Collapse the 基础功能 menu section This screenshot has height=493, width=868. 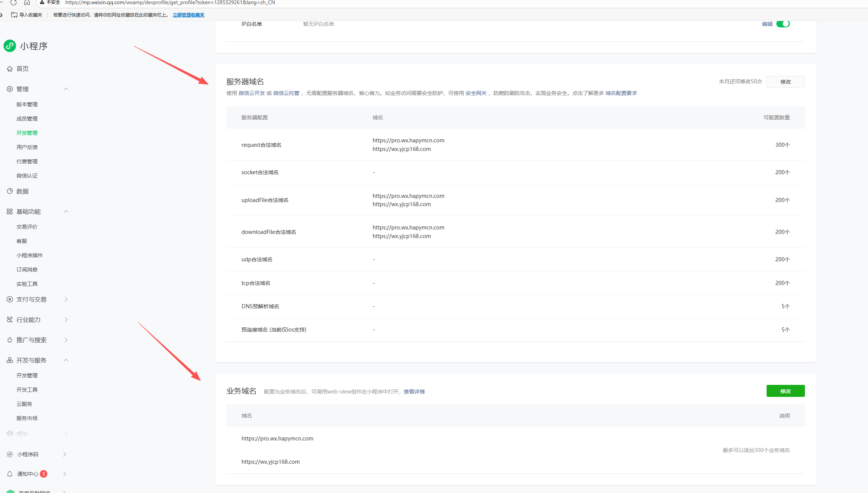click(x=66, y=211)
